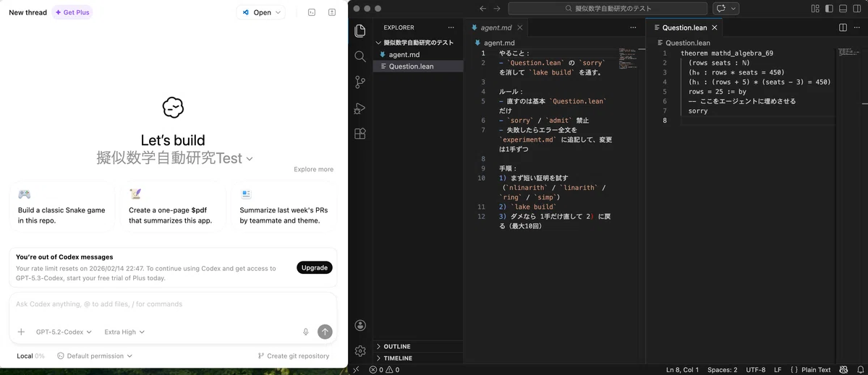Click Create git repository
868x375 pixels.
click(x=294, y=355)
